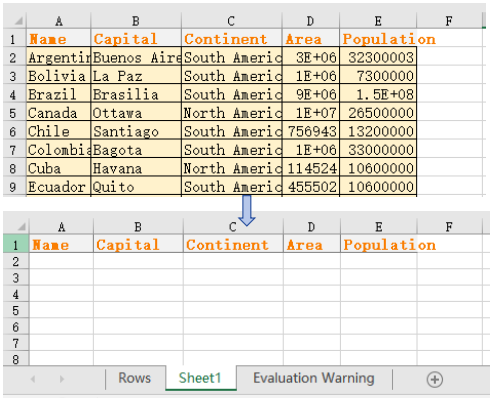The width and height of the screenshot is (494, 398).
Task: Click Canada's North America continent cell
Action: pos(232,112)
